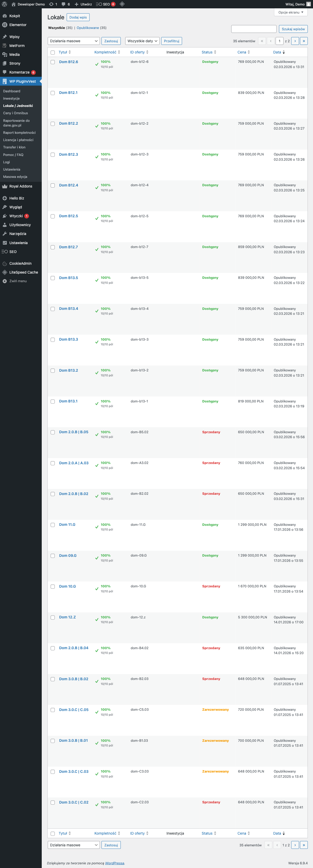
Task: Click the Użytkownicy user icon
Action: click(5, 225)
